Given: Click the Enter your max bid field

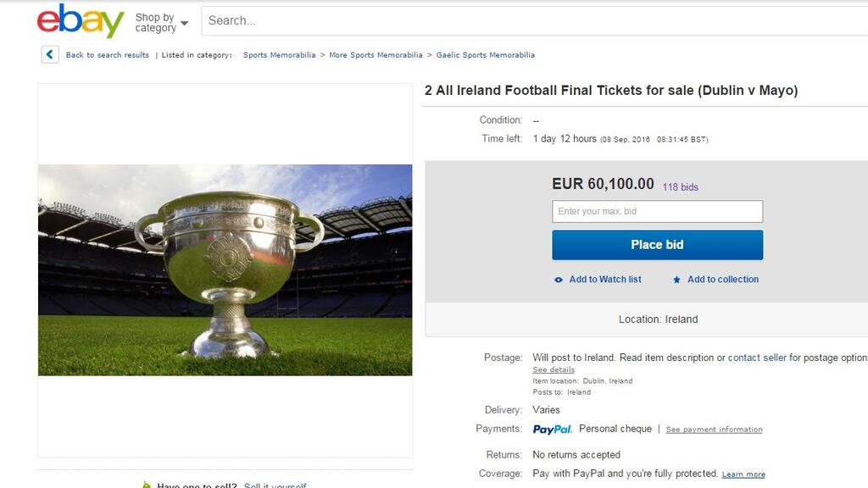Looking at the screenshot, I should (x=657, y=211).
